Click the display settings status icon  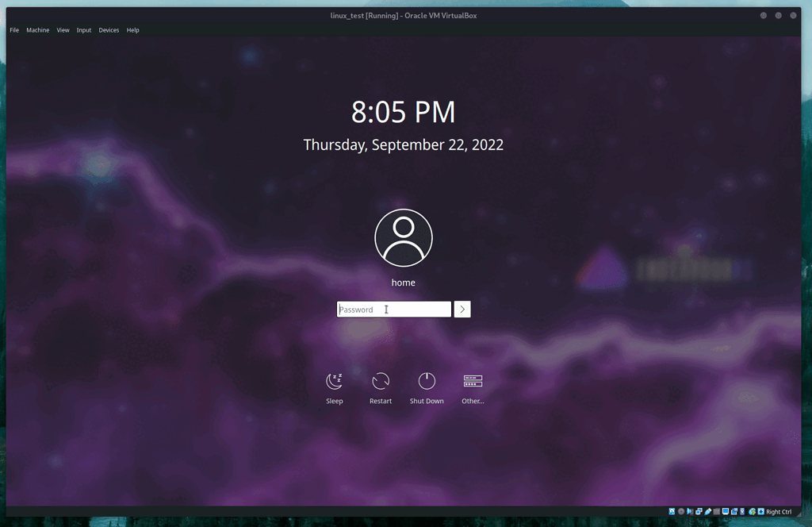tap(726, 511)
